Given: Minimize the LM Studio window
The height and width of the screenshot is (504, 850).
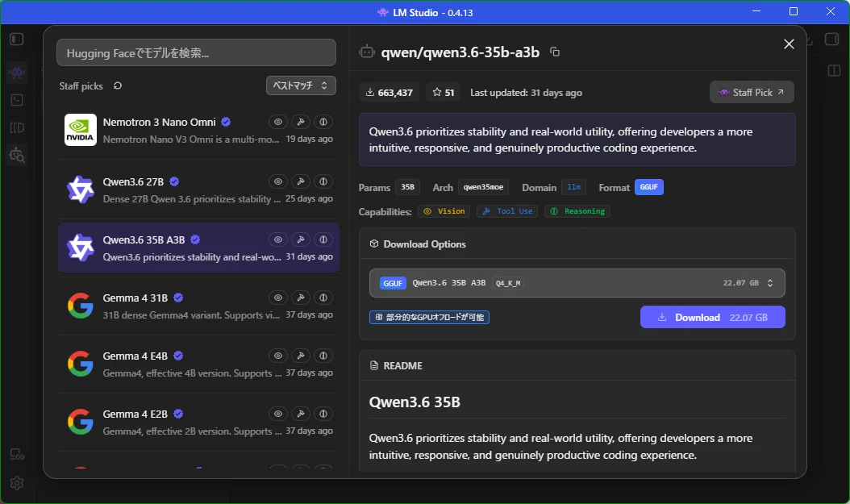Looking at the screenshot, I should 756,11.
